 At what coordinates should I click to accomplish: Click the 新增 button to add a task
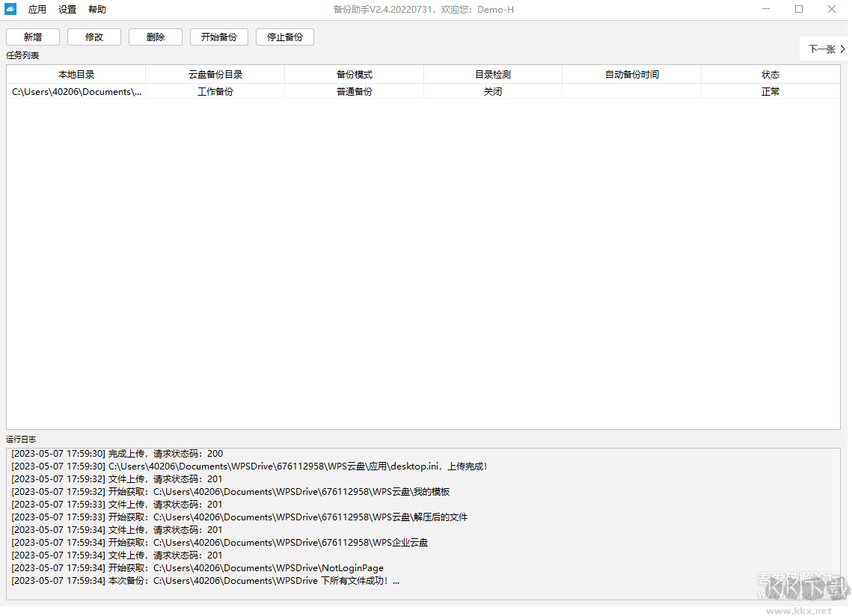point(33,37)
